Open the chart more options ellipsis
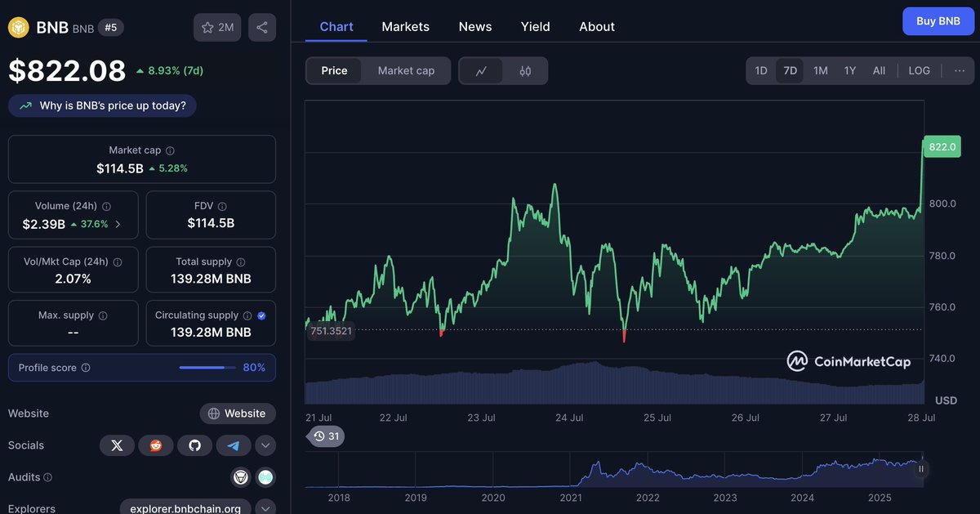This screenshot has width=980, height=514. (x=960, y=71)
